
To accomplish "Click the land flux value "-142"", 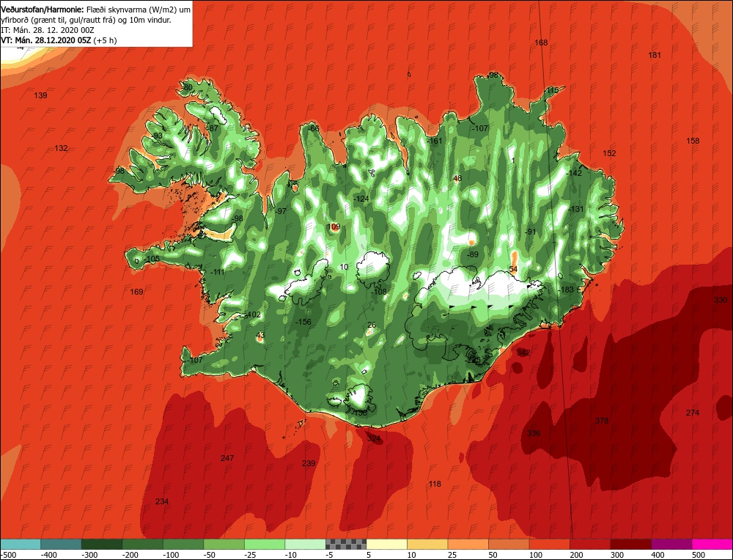I will (x=574, y=173).
